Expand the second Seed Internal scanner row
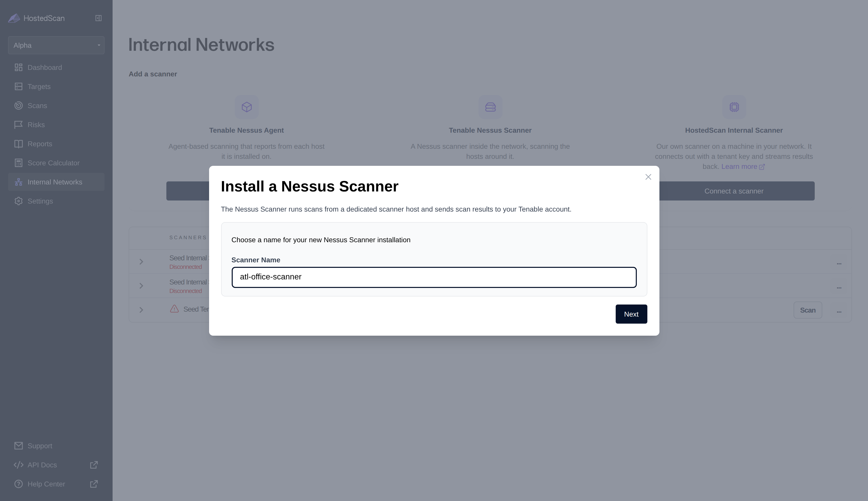Image resolution: width=868 pixels, height=501 pixels. [x=141, y=286]
